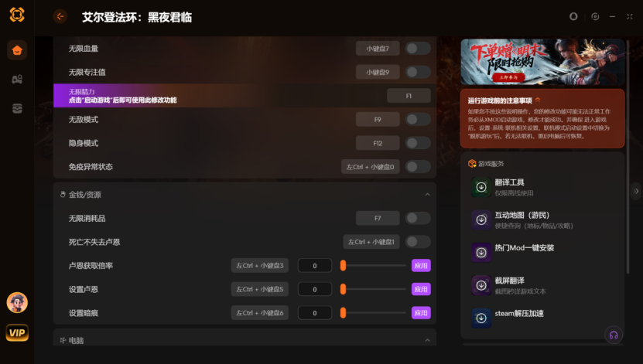Collapse the 金钱/资源 section
This screenshot has height=364, width=643.
(x=427, y=195)
